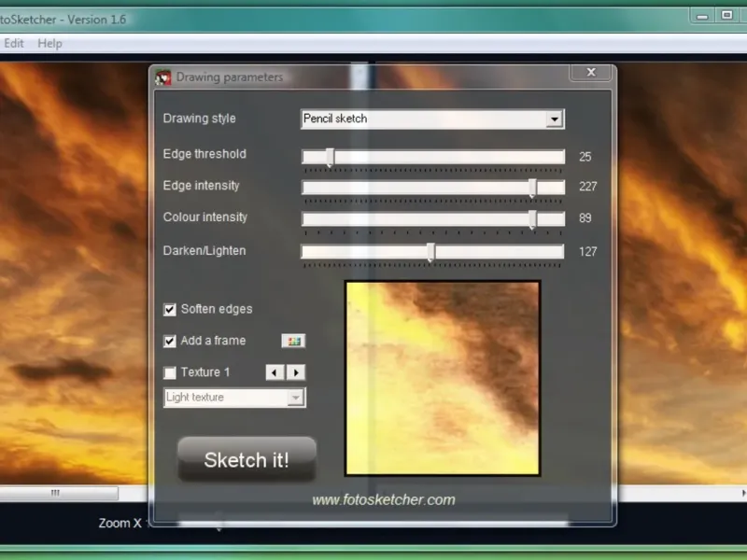
Task: Click the horizontal scrollbar right arrow
Action: coord(743,494)
